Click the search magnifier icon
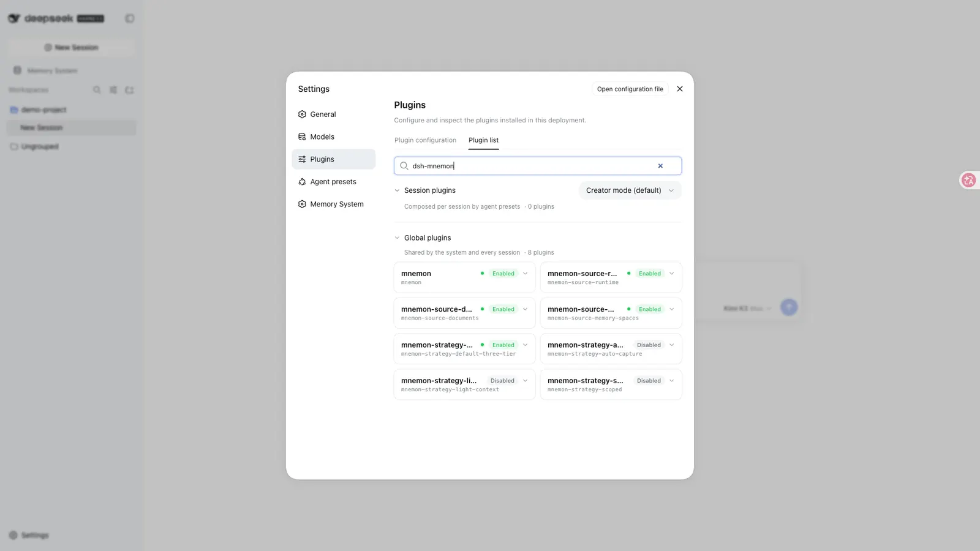 tap(404, 166)
